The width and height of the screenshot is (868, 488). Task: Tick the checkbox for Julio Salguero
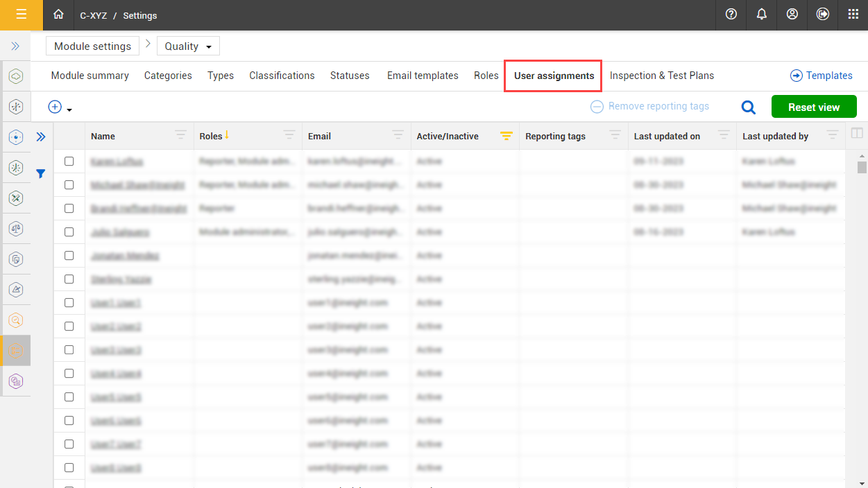pos(69,232)
